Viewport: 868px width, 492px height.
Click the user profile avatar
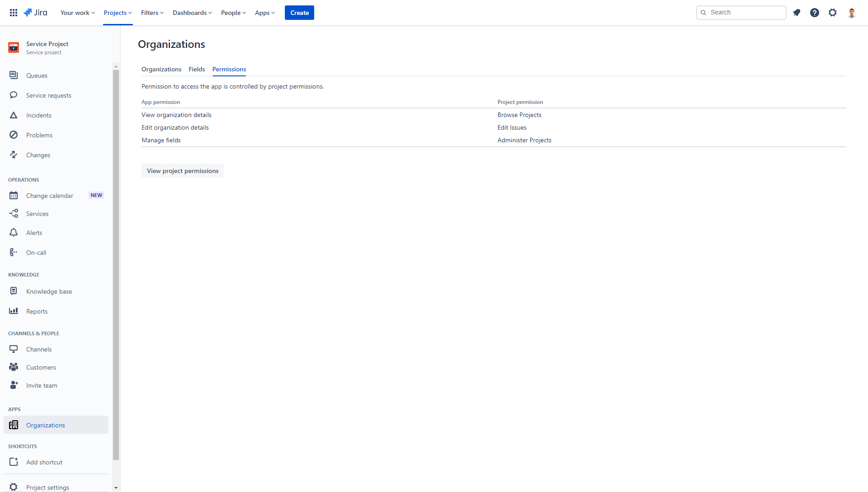pyautogui.click(x=852, y=13)
